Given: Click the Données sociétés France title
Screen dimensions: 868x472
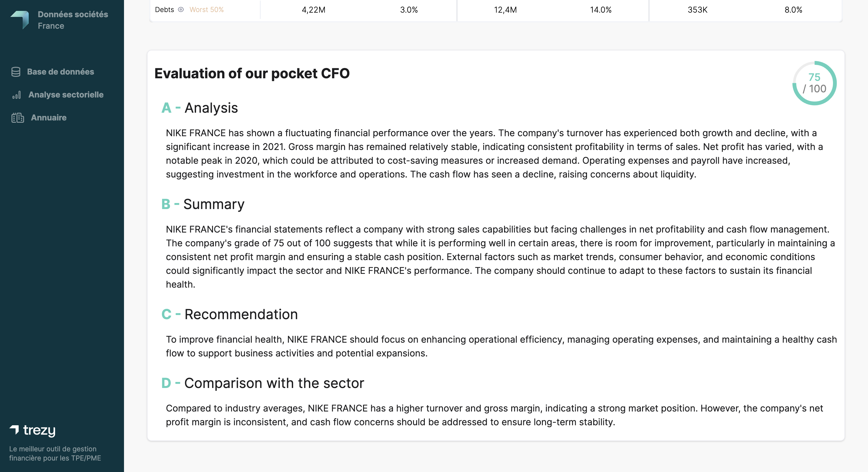Looking at the screenshot, I should pos(73,20).
